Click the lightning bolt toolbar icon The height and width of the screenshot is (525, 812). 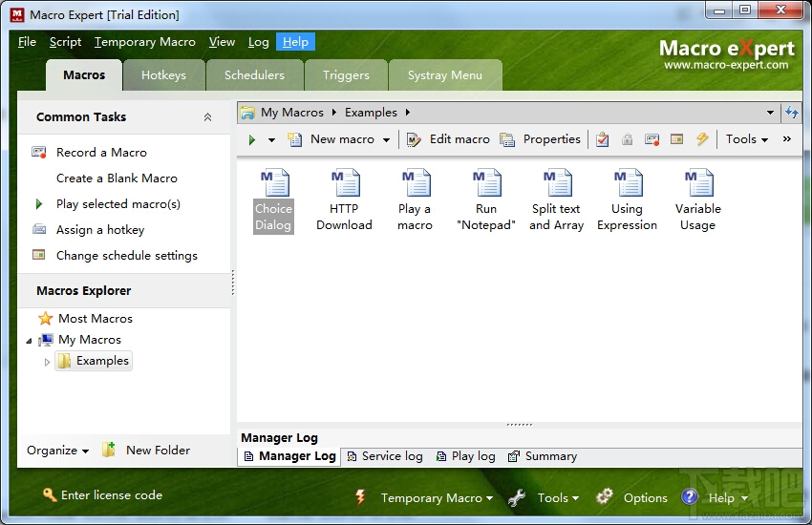point(702,139)
